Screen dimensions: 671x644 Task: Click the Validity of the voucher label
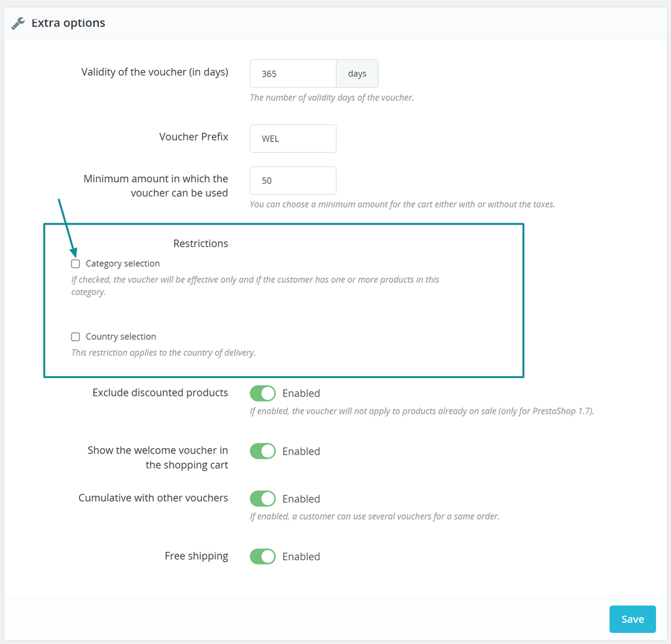coord(155,72)
